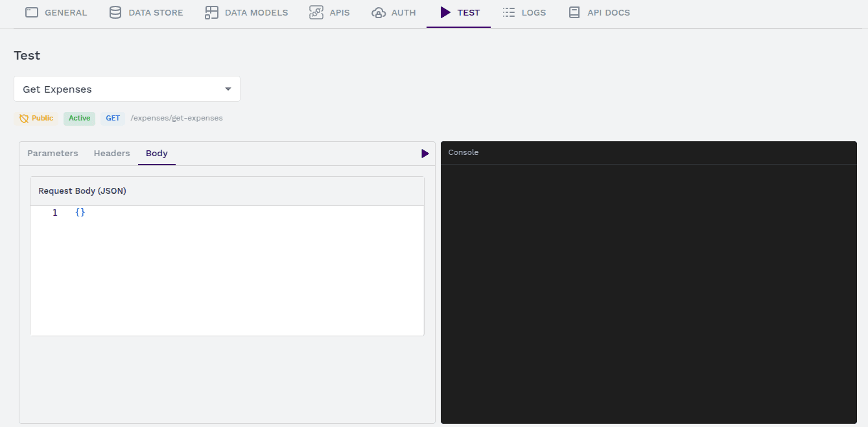Image resolution: width=868 pixels, height=427 pixels.
Task: Click the Public visibility badge
Action: [x=36, y=118]
